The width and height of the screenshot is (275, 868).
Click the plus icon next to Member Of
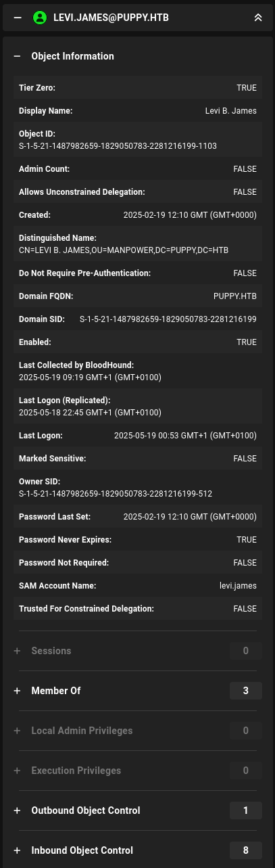18,691
